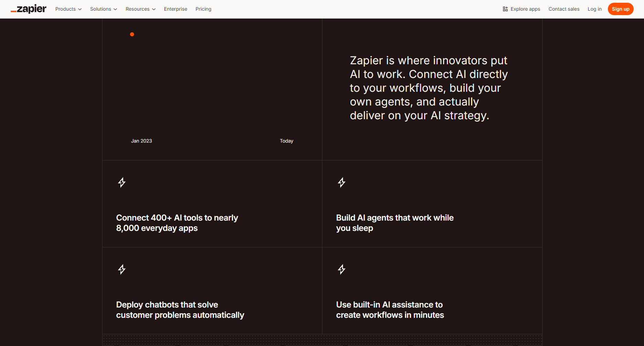This screenshot has height=346, width=644.
Task: Click the Use built-in AI assistance heading
Action: (390, 310)
